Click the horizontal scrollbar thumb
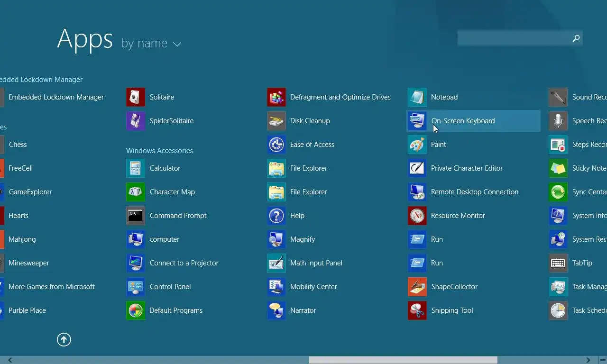Viewport: 607px width, 364px height. (x=403, y=360)
